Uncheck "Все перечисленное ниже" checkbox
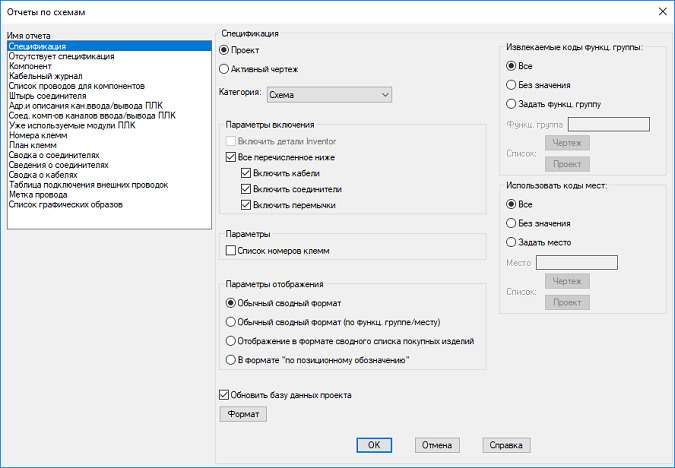 [x=232, y=158]
